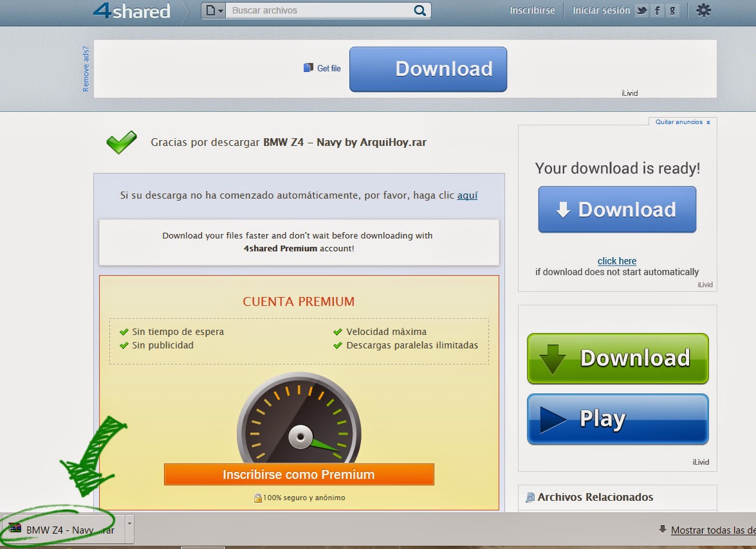Viewport: 756px width, 549px height.
Task: Click the magnifier search icon
Action: (420, 10)
